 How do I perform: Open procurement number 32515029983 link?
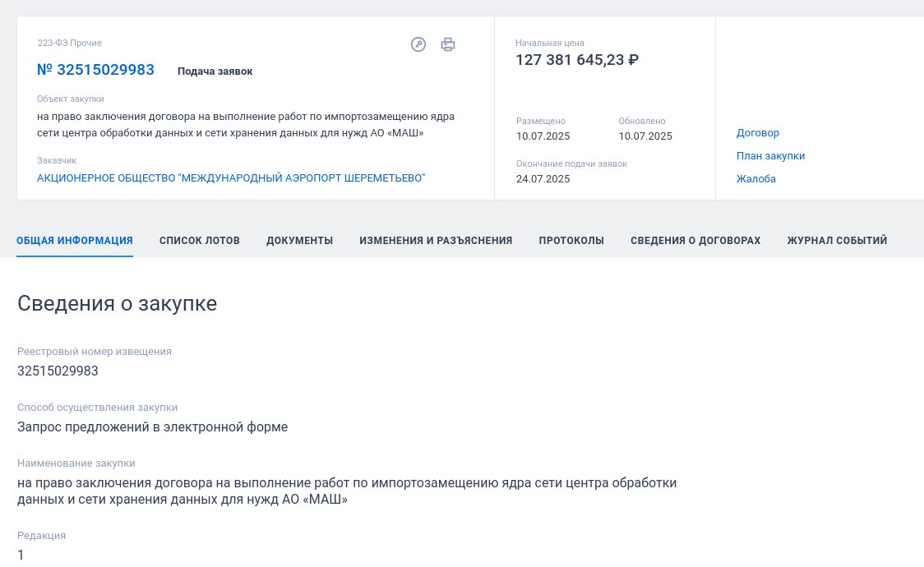pos(95,70)
